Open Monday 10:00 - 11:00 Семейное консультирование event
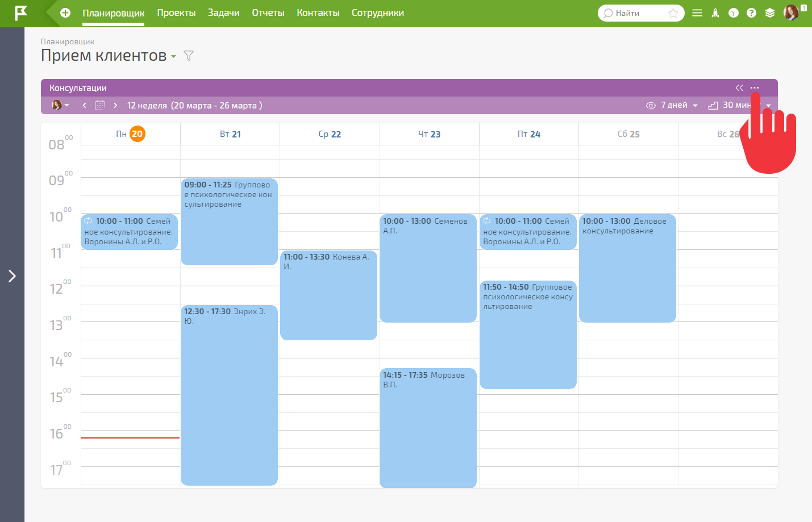812x522 pixels. (x=130, y=232)
